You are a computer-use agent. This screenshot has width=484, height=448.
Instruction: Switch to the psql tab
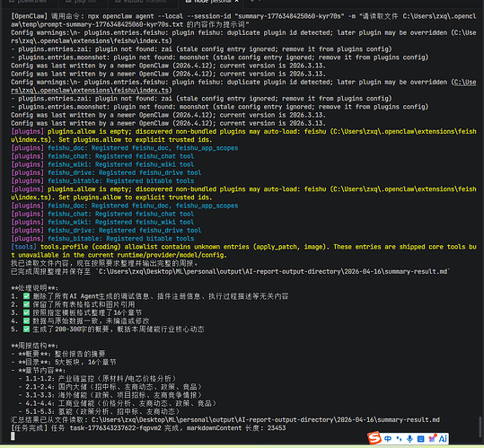click(84, 1)
